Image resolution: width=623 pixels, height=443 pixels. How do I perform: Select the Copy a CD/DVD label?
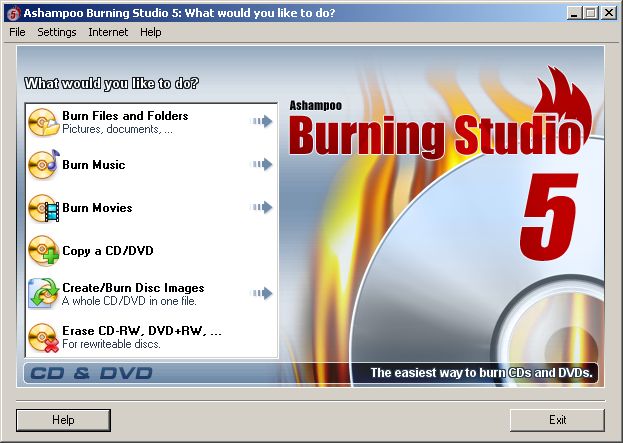tap(108, 251)
